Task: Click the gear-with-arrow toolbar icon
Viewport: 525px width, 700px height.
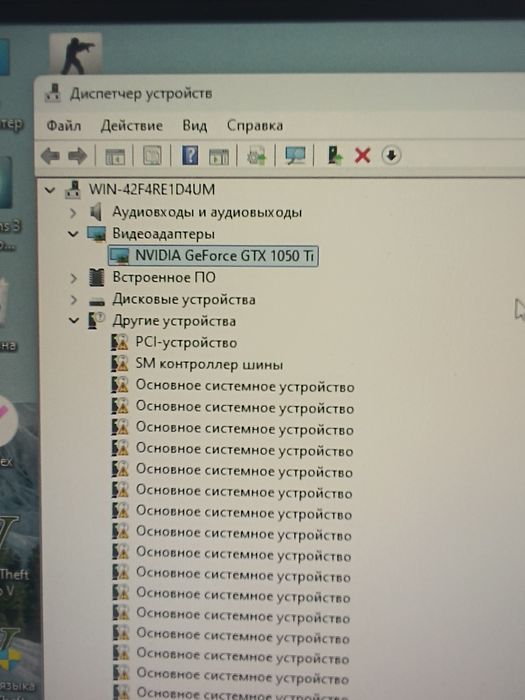Action: pos(256,156)
